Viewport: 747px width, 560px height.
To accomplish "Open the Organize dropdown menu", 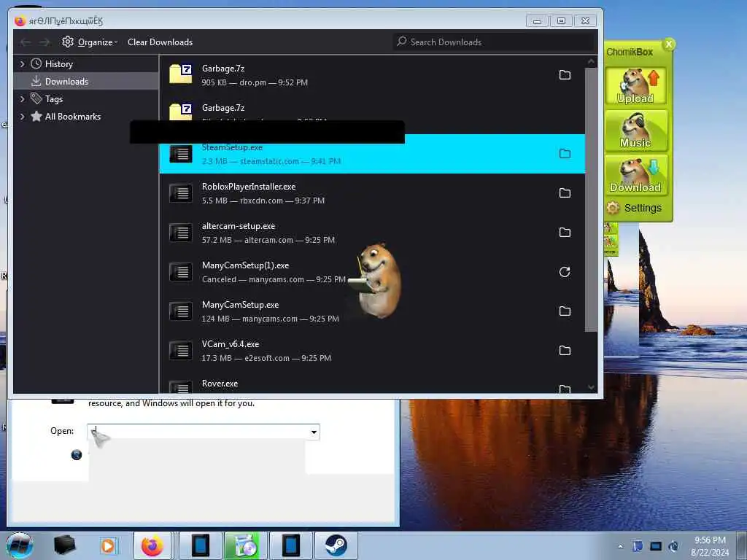I will click(x=90, y=42).
